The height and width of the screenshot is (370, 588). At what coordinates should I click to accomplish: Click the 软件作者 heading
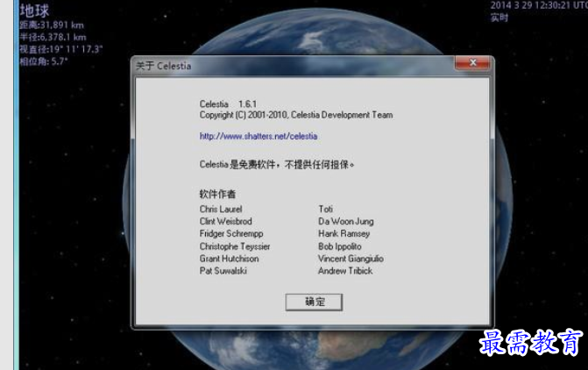pyautogui.click(x=217, y=194)
